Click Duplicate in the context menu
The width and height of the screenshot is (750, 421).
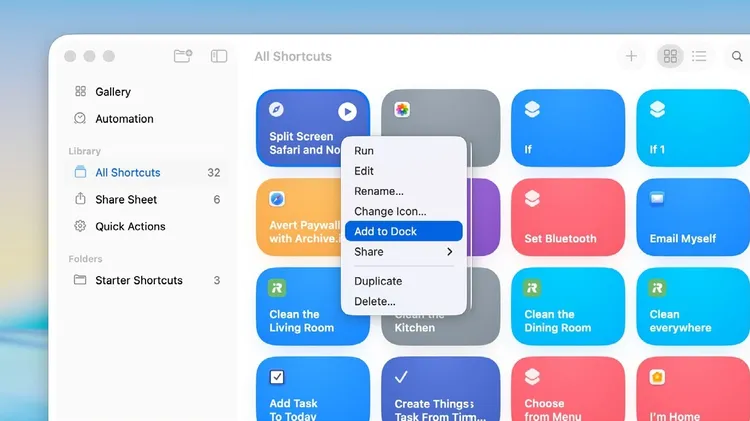[x=378, y=282]
